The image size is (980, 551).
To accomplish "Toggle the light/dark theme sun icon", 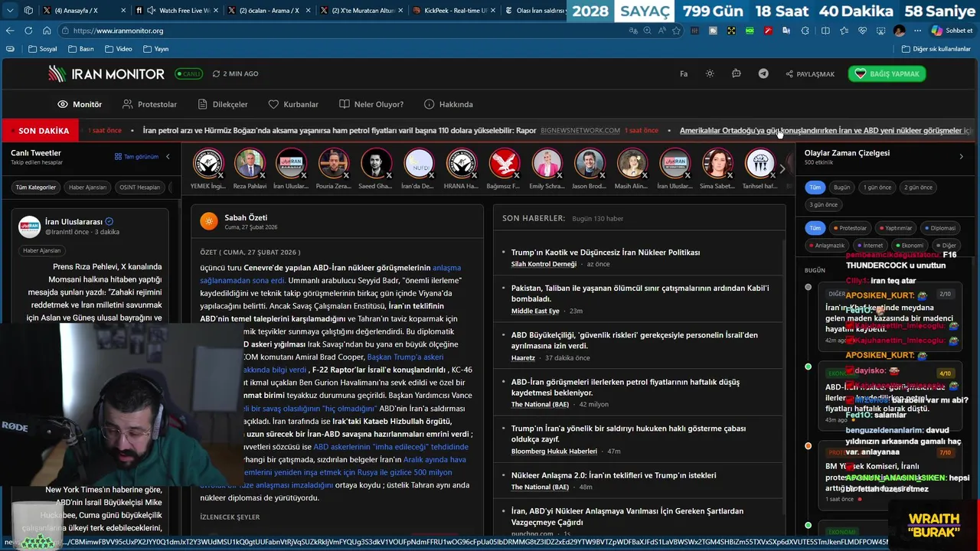I will 710,73.
